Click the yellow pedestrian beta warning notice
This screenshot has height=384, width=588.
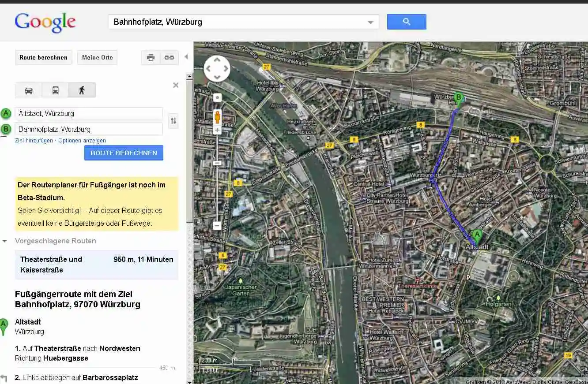point(97,204)
